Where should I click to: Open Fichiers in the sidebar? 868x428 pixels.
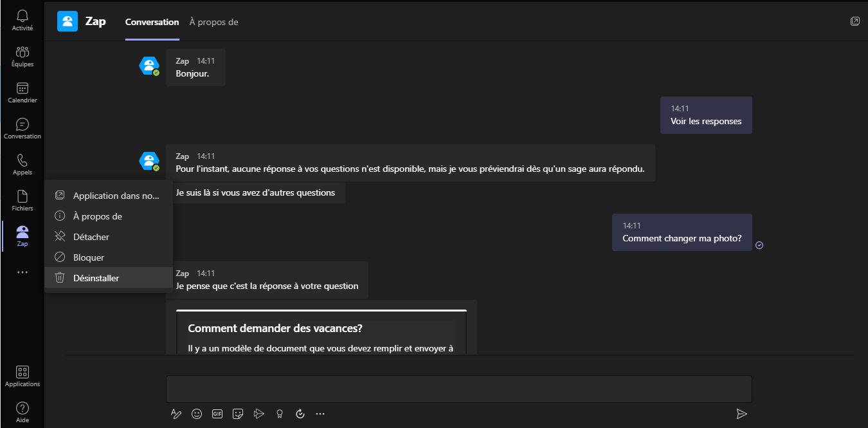(x=23, y=200)
